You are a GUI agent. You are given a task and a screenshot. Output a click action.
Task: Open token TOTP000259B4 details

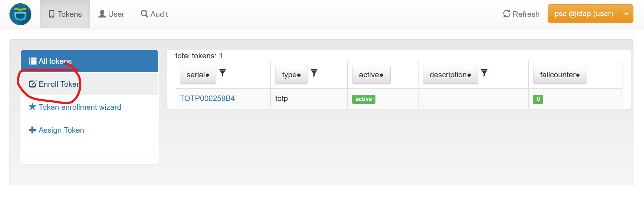tap(207, 98)
